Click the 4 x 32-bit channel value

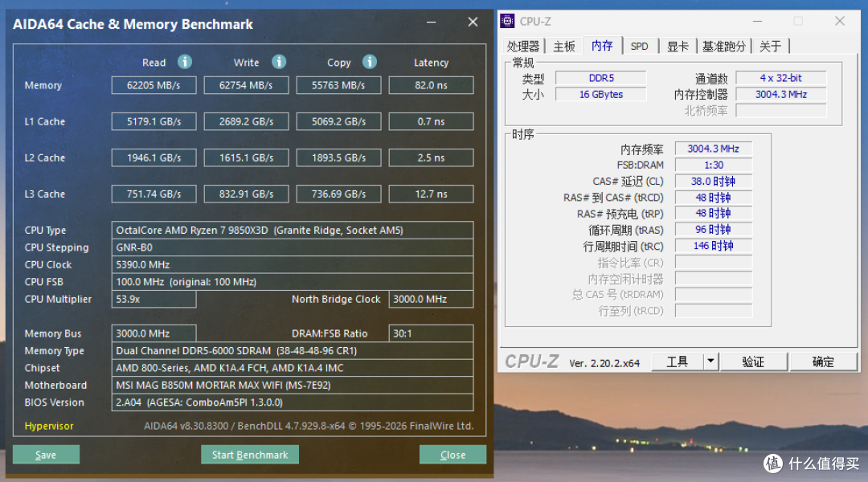pyautogui.click(x=781, y=78)
